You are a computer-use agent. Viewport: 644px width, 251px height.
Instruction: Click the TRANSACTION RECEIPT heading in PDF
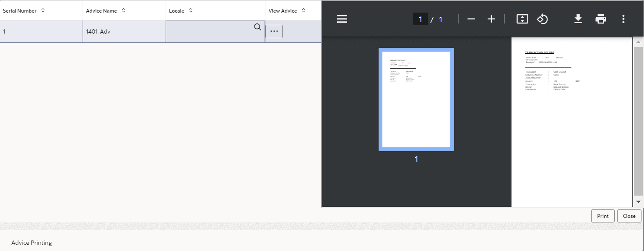[x=540, y=52]
